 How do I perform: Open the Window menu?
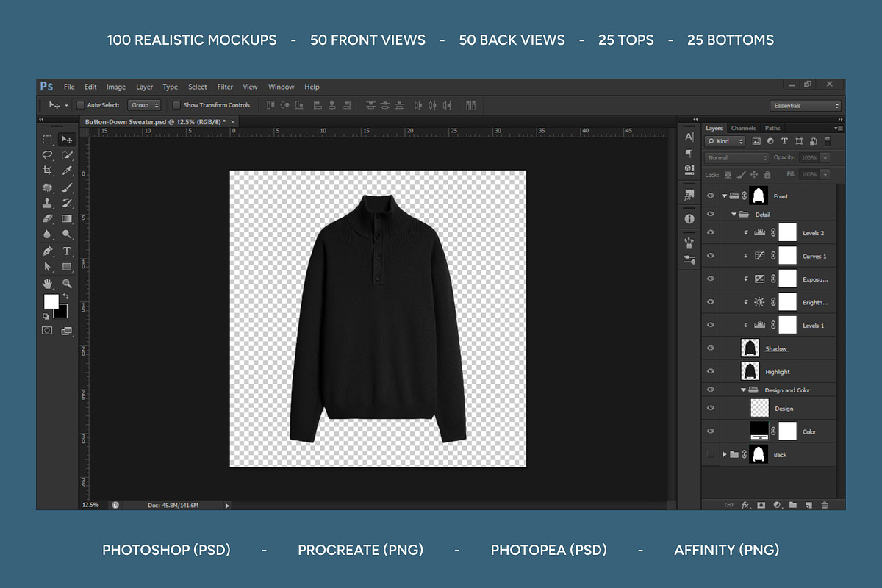click(x=281, y=87)
